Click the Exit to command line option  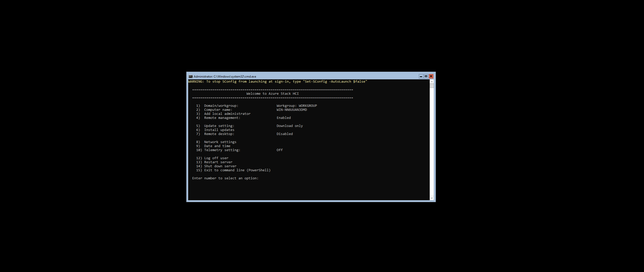pyautogui.click(x=237, y=170)
